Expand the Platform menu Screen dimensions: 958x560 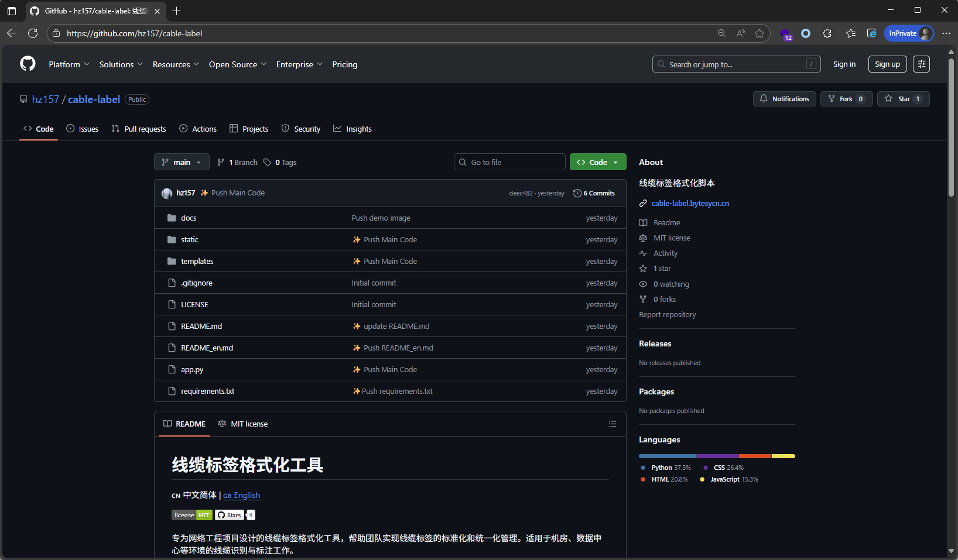pyautogui.click(x=69, y=64)
